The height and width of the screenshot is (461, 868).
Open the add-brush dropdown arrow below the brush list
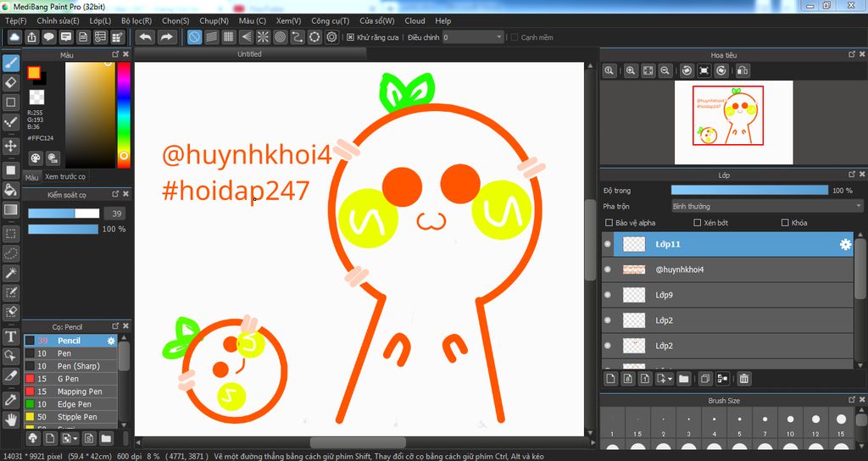coord(75,439)
